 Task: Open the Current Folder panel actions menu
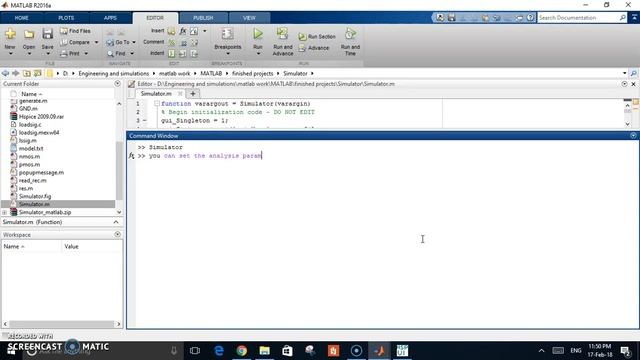(x=118, y=84)
